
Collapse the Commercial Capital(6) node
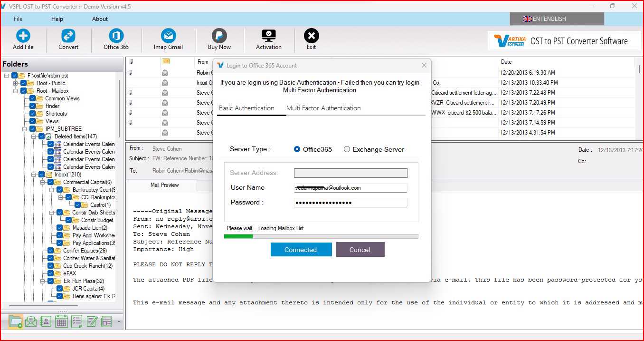pyautogui.click(x=43, y=182)
